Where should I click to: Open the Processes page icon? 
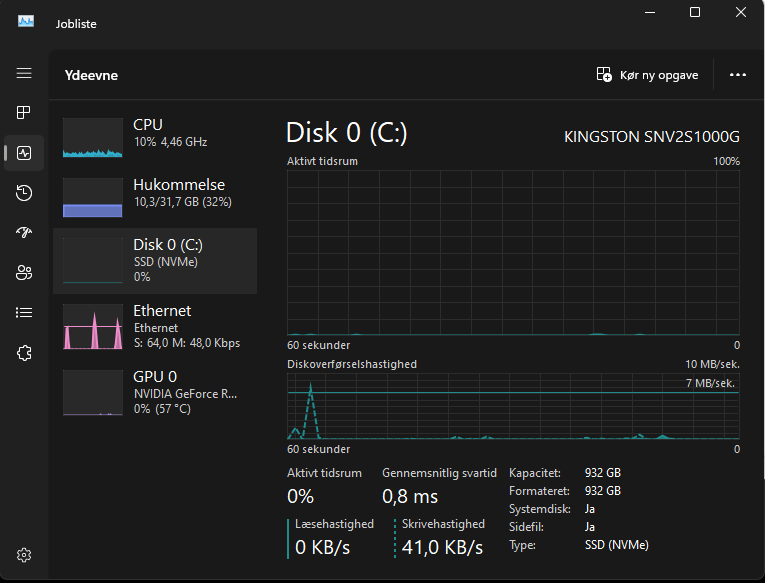pos(24,113)
